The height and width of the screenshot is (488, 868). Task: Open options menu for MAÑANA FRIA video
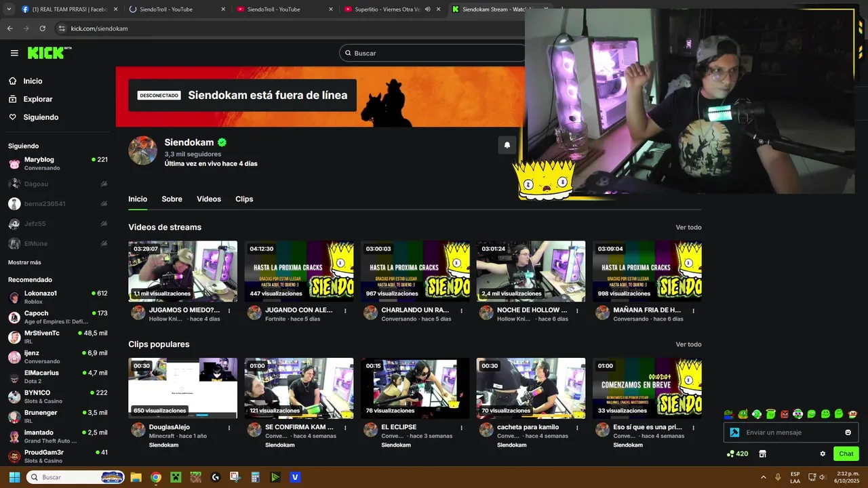pyautogui.click(x=693, y=311)
